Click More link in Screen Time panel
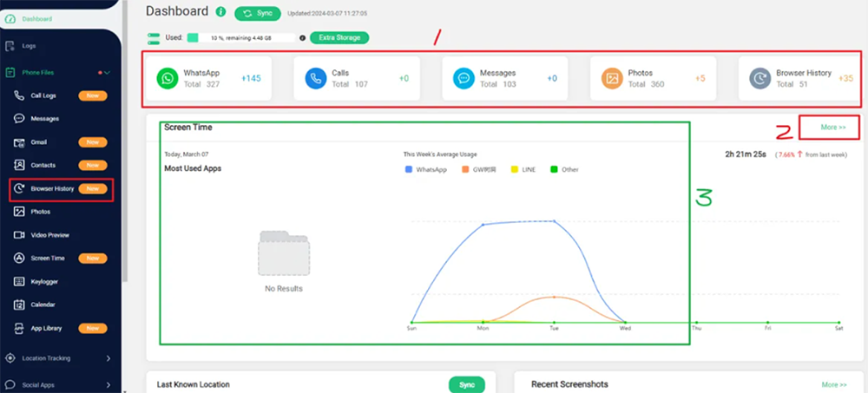The height and width of the screenshot is (393, 868). click(x=833, y=128)
